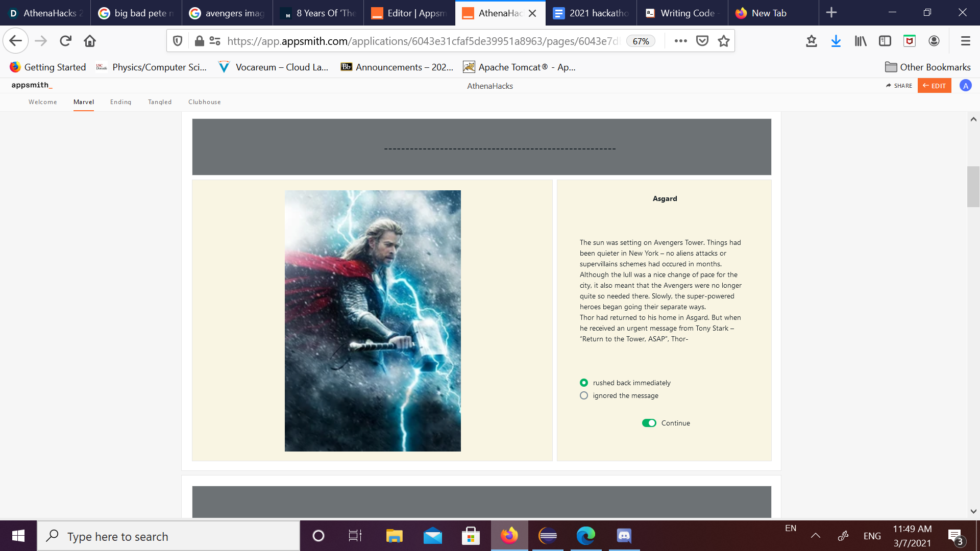This screenshot has height=551, width=980.
Task: Expand the system tray hidden icons chevron
Action: [x=816, y=536]
